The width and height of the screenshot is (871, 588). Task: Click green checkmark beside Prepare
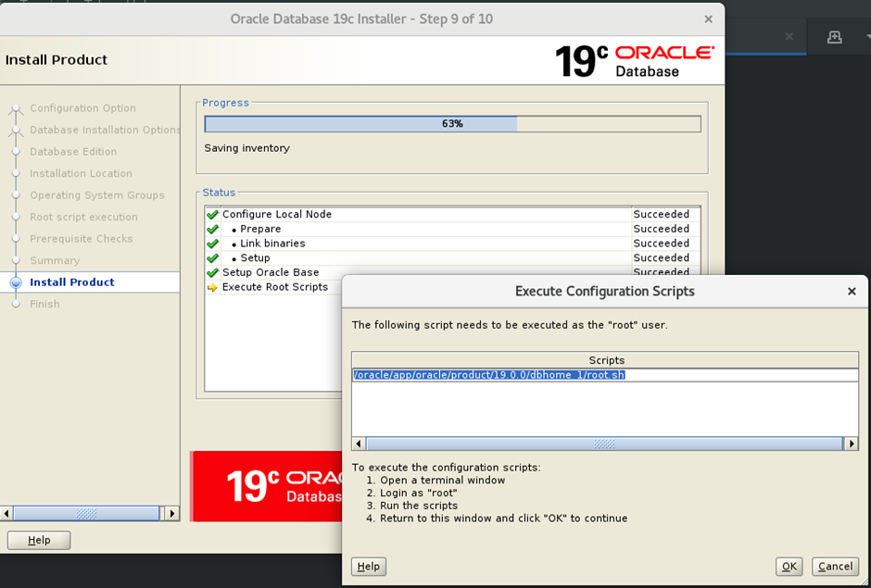pyautogui.click(x=212, y=229)
